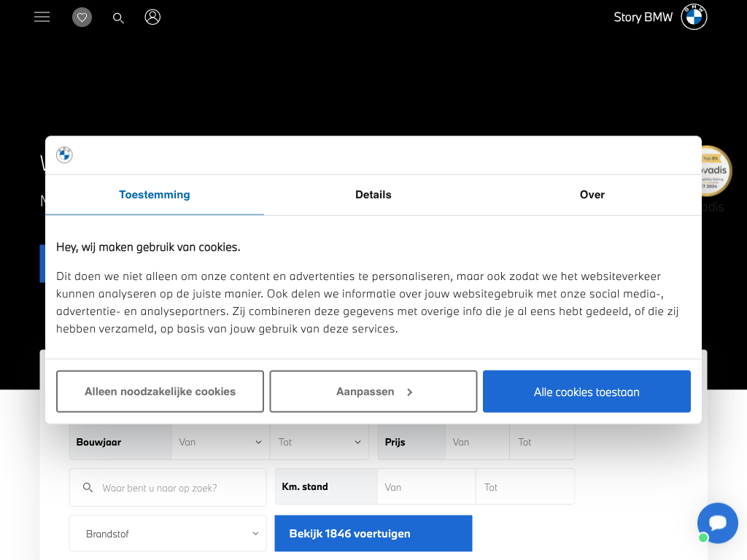The image size is (747, 560).
Task: Click the BMW logo in cookie dialog
Action: (64, 155)
